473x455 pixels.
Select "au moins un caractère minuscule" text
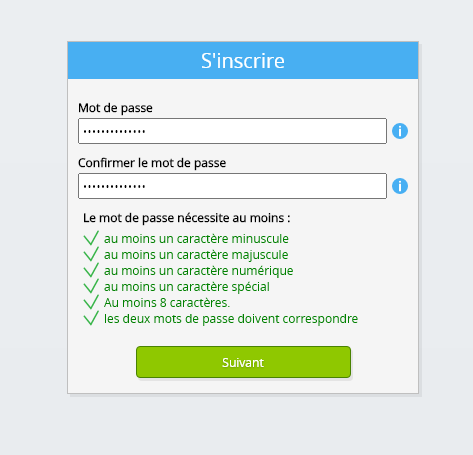coord(196,239)
